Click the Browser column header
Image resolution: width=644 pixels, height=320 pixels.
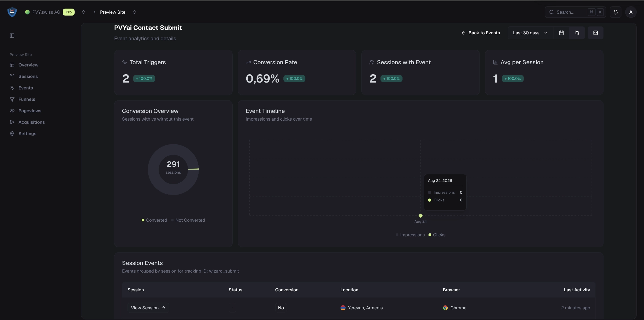point(451,290)
